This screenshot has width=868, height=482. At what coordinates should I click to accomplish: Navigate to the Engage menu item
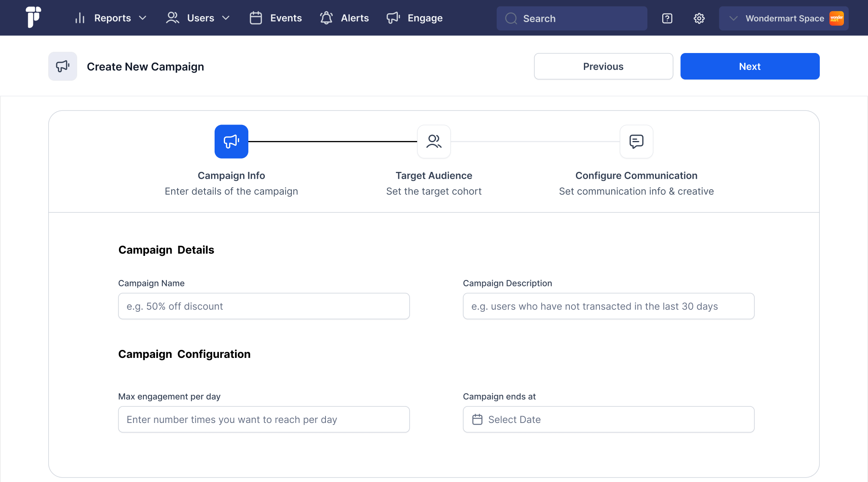pyautogui.click(x=414, y=18)
